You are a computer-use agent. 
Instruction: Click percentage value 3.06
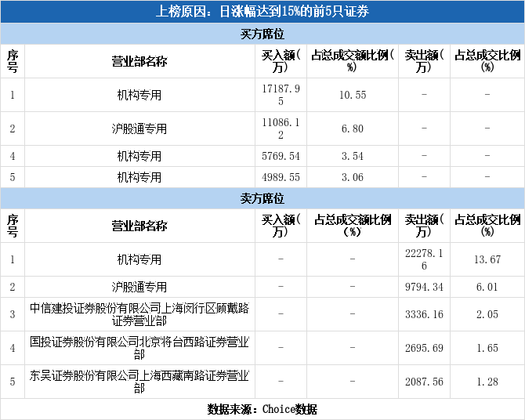point(353,177)
